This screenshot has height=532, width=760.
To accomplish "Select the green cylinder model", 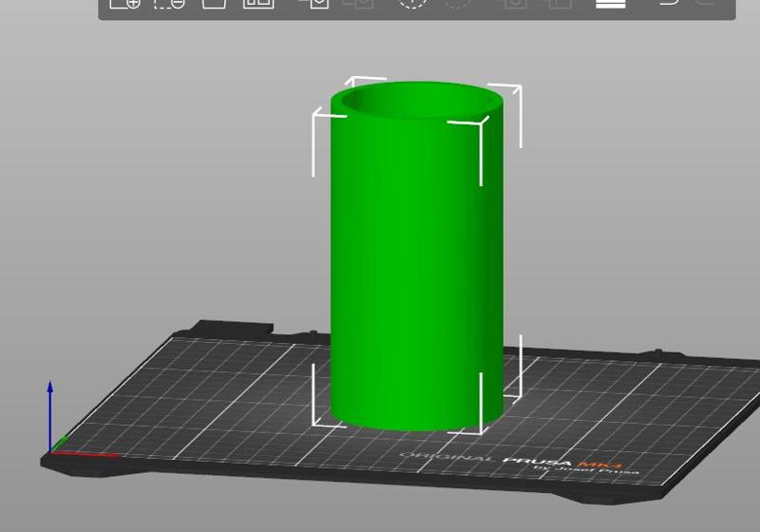I will pyautogui.click(x=417, y=256).
